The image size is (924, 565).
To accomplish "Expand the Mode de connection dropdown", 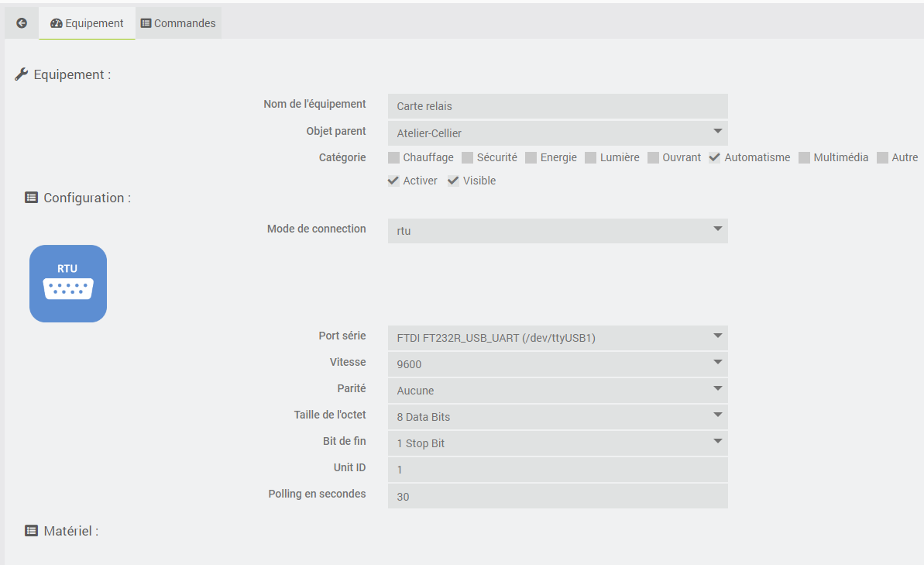I will [558, 230].
